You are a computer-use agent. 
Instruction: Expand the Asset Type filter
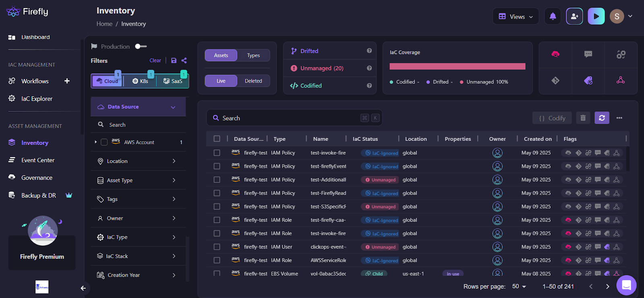[138, 180]
